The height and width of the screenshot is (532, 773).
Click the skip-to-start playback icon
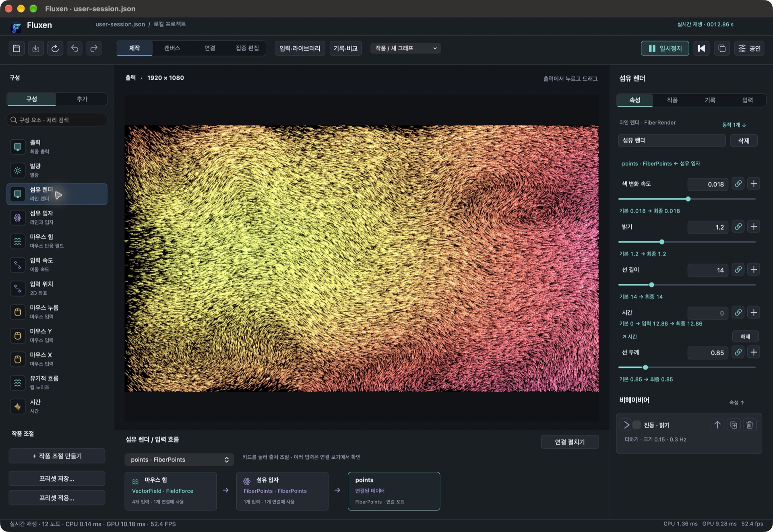701,48
